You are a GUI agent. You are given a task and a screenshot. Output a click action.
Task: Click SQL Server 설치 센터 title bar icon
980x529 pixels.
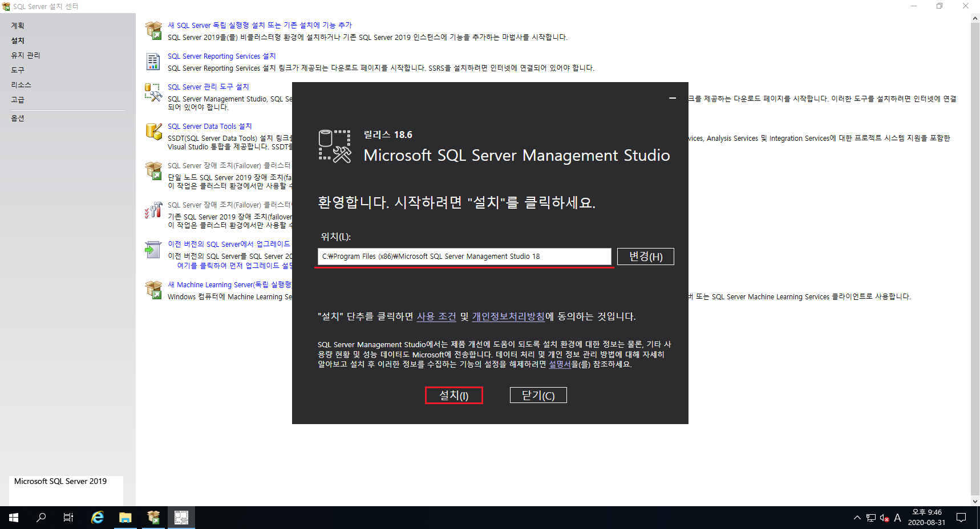point(6,6)
